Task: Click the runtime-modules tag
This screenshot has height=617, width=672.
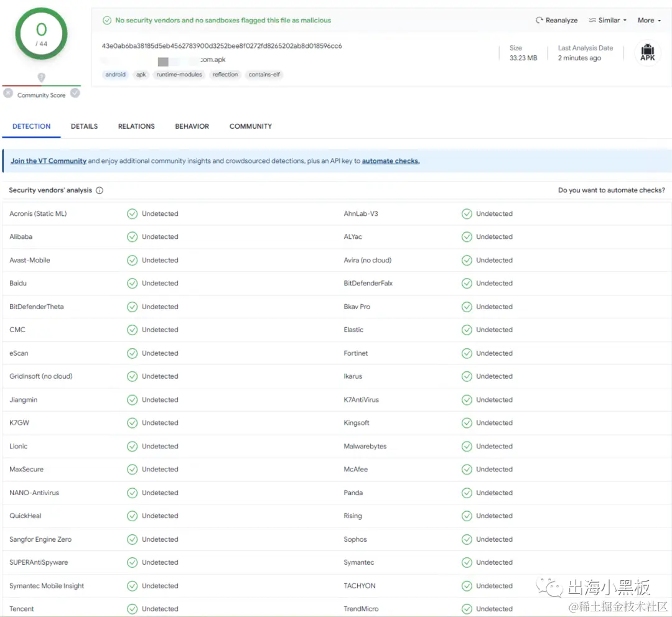Action: click(x=179, y=75)
